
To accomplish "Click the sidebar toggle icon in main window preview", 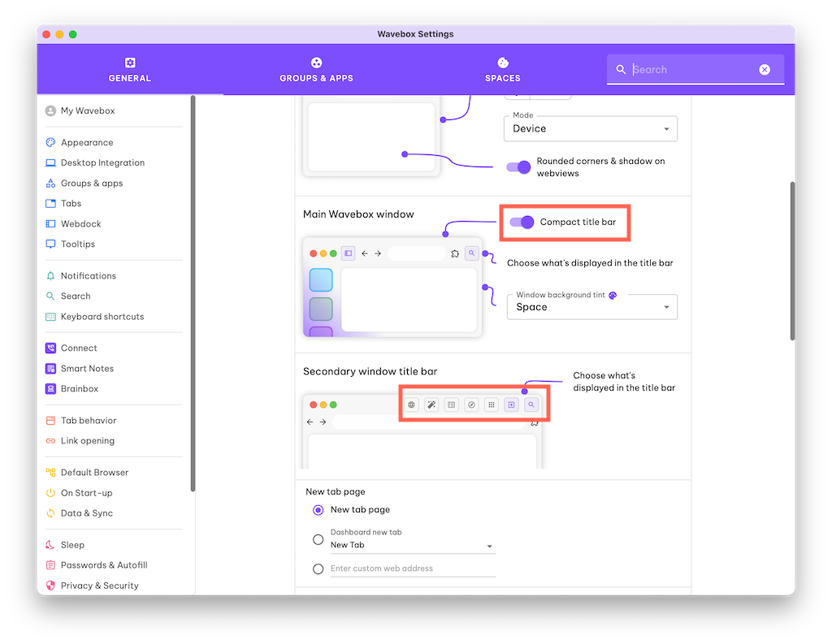I will pyautogui.click(x=348, y=253).
